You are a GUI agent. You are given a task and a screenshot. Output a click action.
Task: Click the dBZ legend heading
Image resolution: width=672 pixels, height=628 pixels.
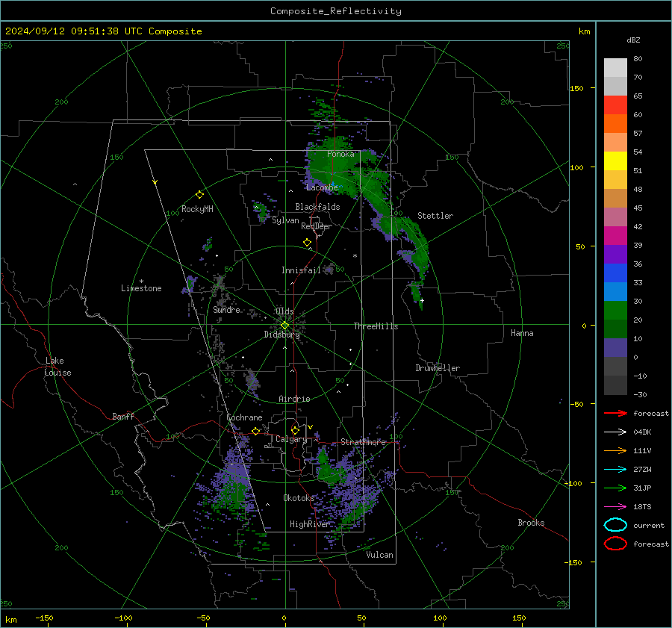(633, 40)
